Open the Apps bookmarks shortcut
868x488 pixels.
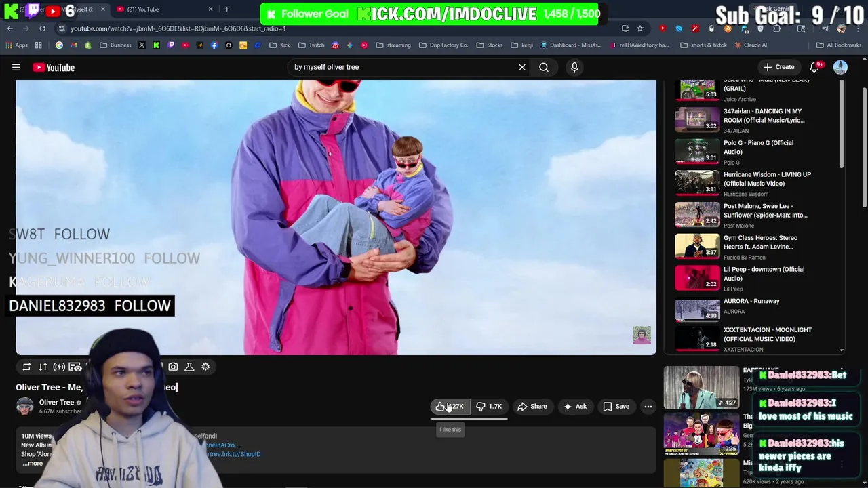[x=16, y=45]
